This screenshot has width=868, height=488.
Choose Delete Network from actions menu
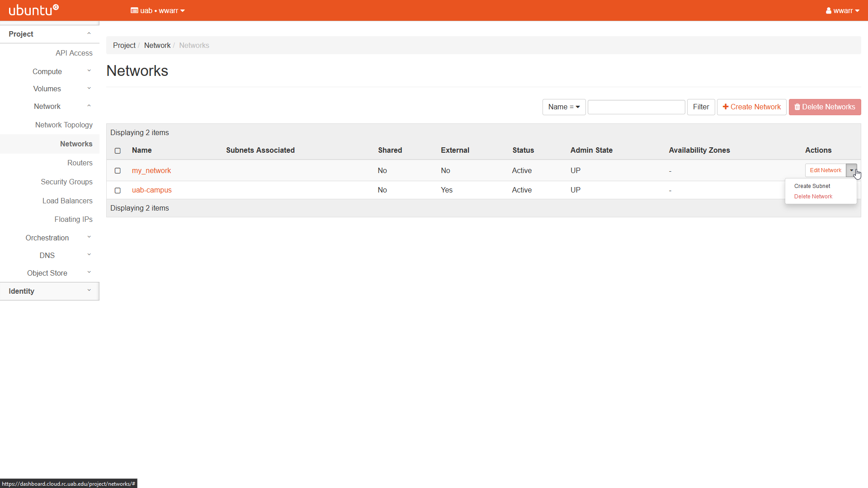pos(813,197)
